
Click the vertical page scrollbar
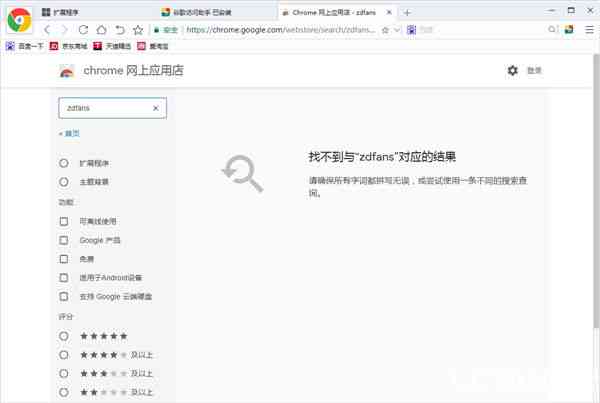click(x=597, y=191)
